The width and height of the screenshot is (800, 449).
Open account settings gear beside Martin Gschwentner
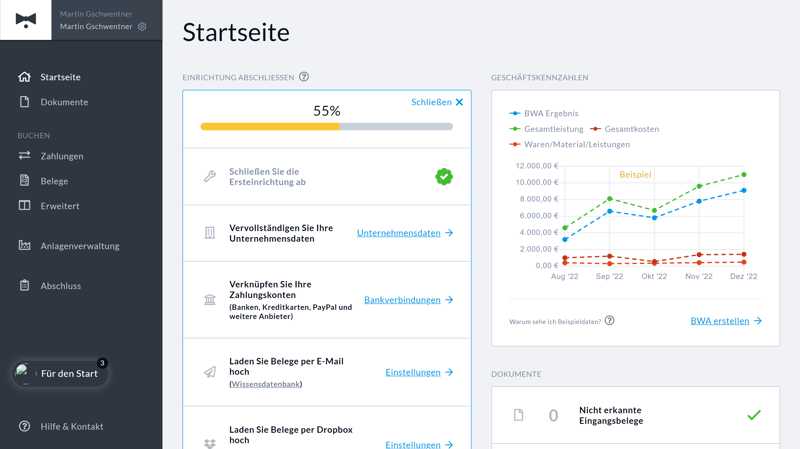click(x=142, y=27)
